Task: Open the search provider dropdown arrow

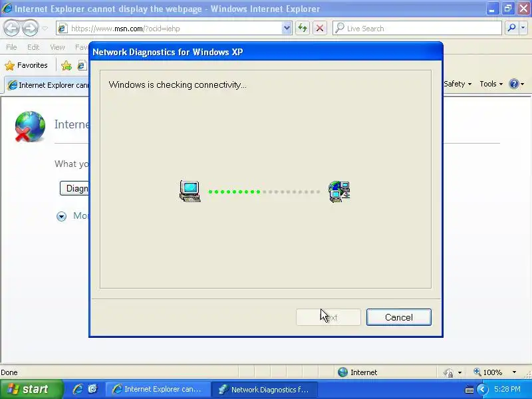Action: [523, 28]
